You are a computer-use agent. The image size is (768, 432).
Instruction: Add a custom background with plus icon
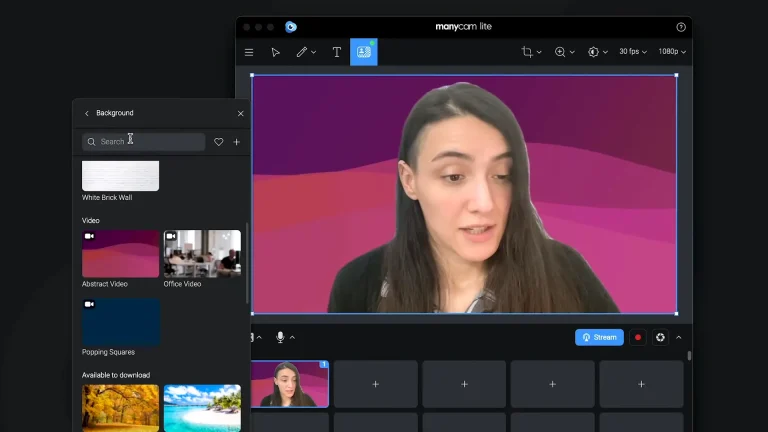[x=237, y=142]
